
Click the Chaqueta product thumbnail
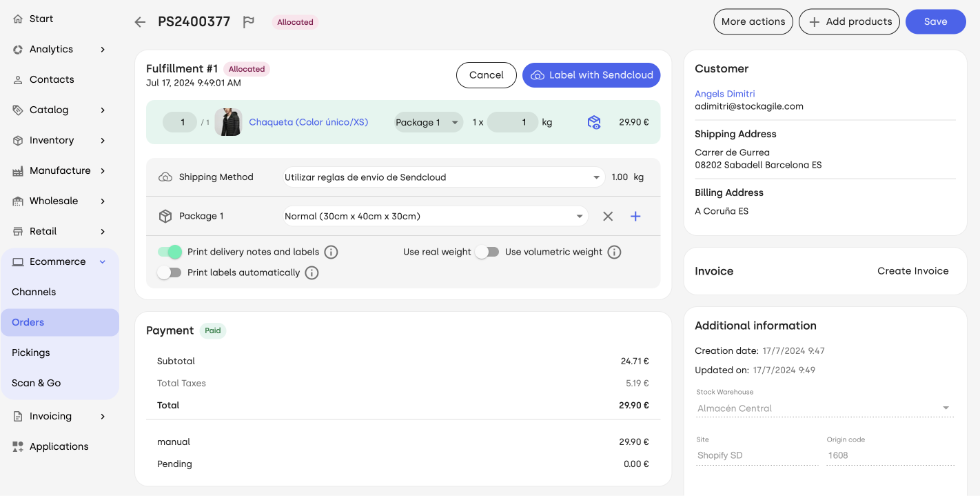(228, 122)
